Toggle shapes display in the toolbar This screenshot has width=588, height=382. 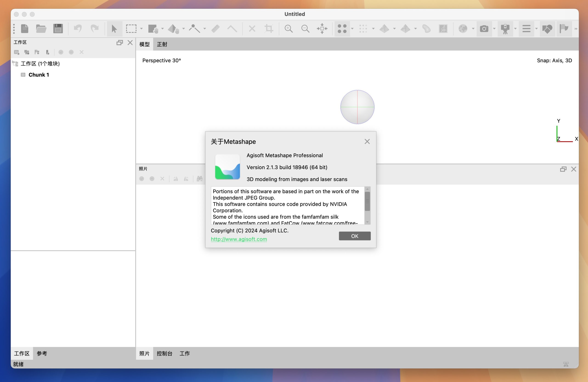(547, 29)
